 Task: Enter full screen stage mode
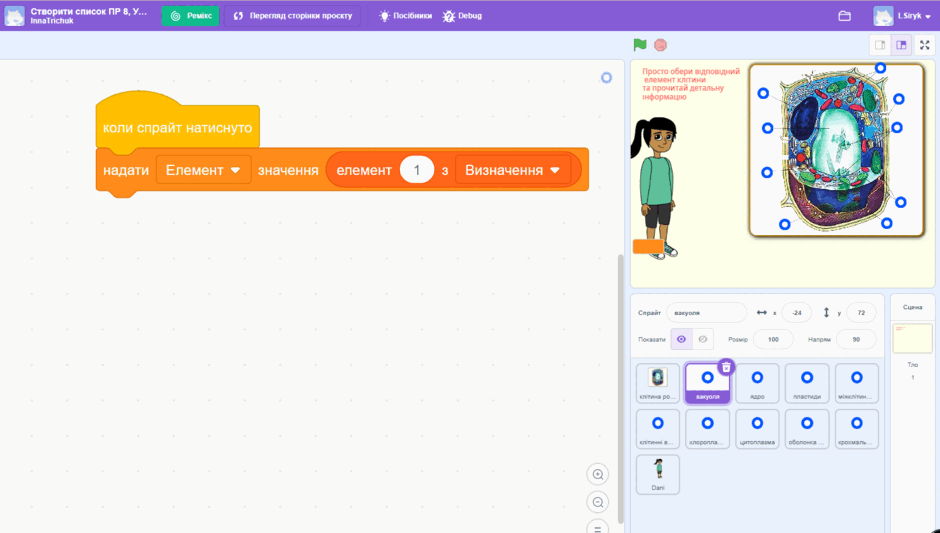tap(924, 45)
